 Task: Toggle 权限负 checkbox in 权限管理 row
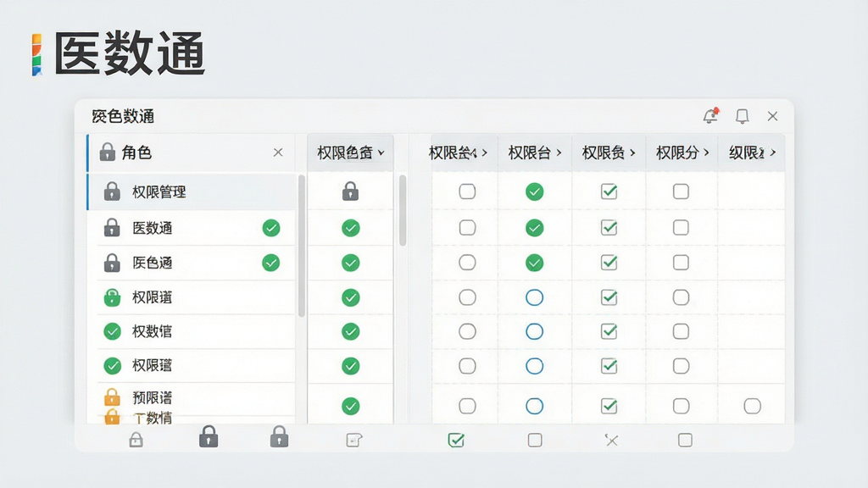[x=609, y=191]
